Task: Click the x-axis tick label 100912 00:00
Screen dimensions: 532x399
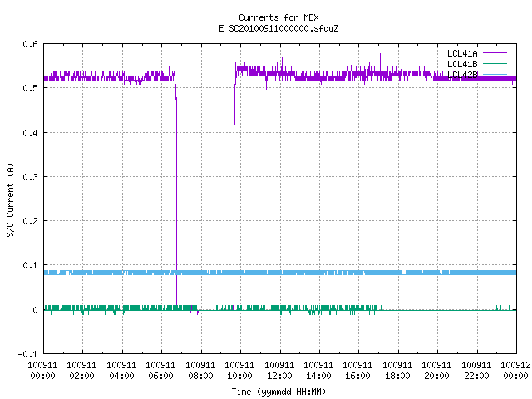Action: point(515,371)
